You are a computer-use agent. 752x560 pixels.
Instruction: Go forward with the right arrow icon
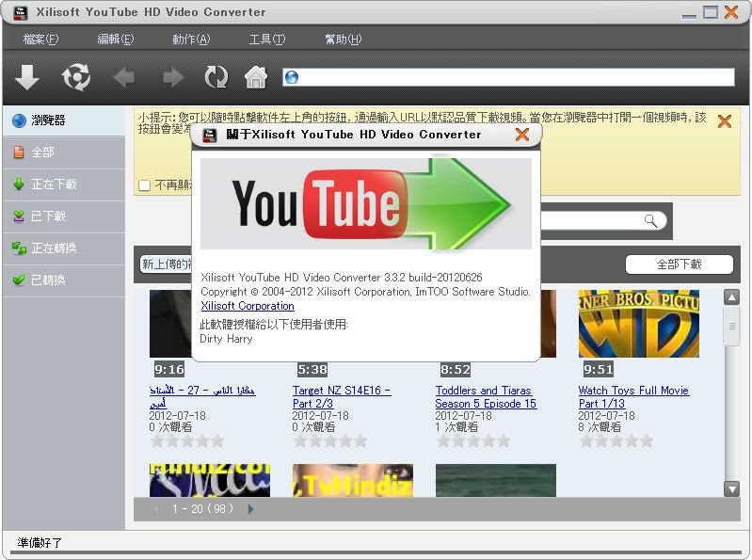pyautogui.click(x=172, y=77)
